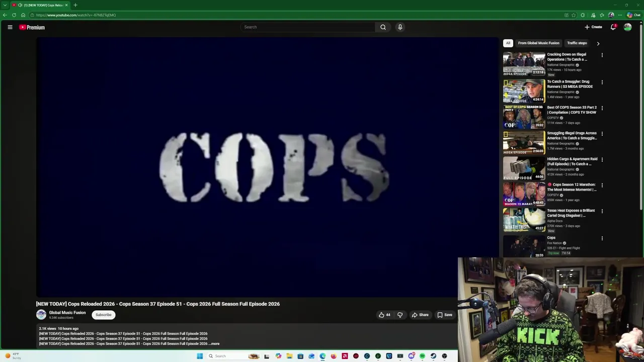The image size is (644, 362).
Task: Open a new browser tab
Action: (x=75, y=5)
